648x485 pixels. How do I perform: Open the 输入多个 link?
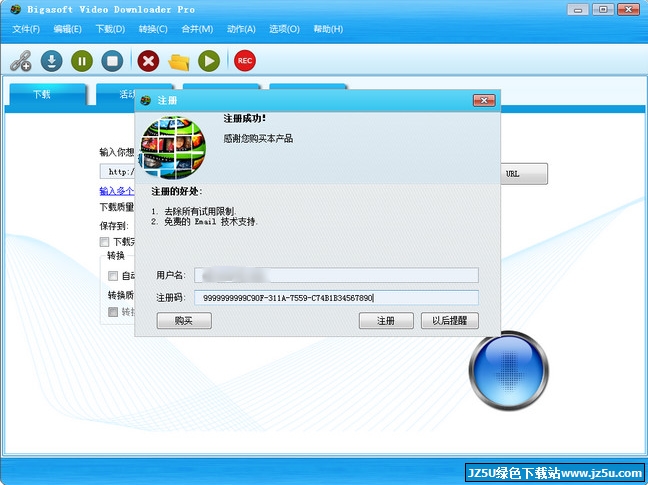[117, 191]
